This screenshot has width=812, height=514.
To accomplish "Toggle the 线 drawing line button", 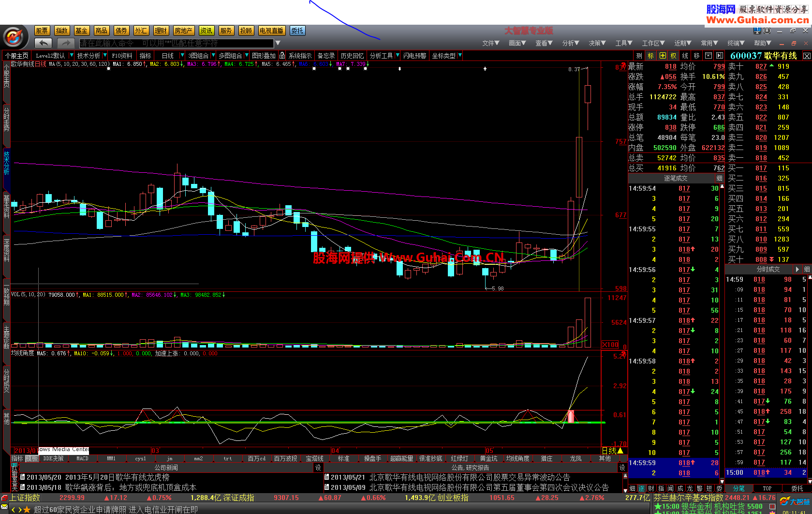I will 685,56.
